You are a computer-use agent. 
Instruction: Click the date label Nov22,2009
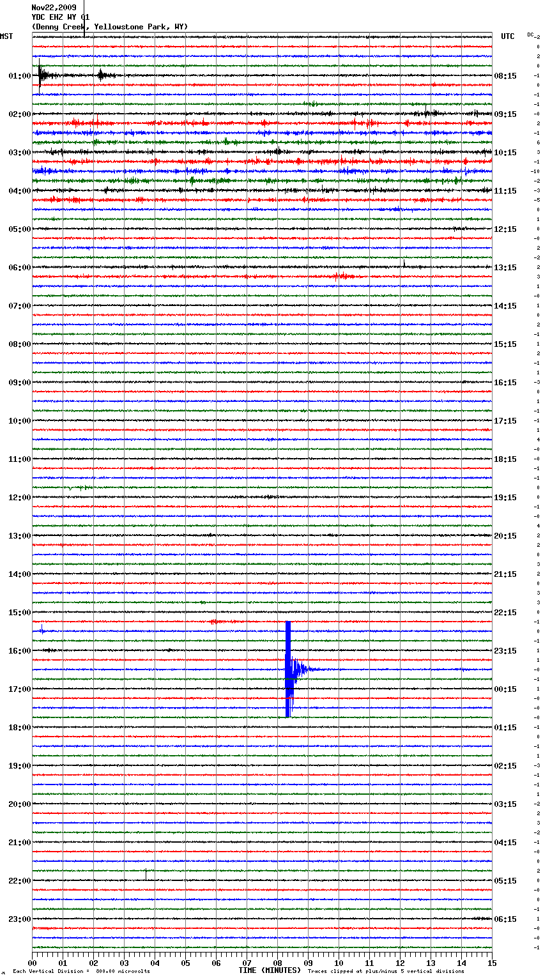(54, 8)
